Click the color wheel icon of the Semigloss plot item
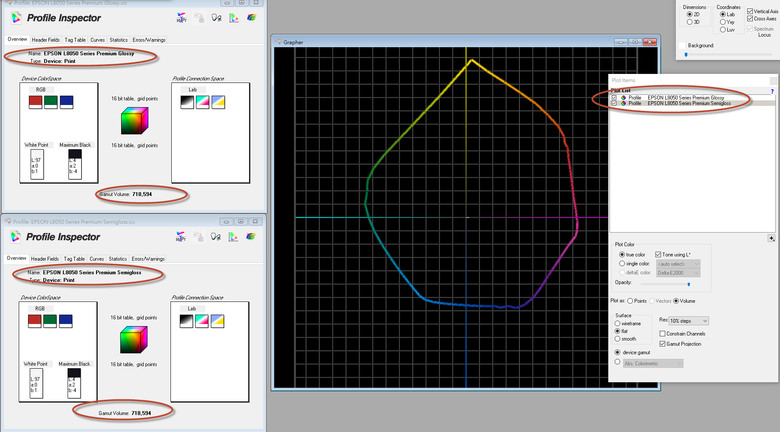Screen dimensions: 780x432 [x=623, y=103]
